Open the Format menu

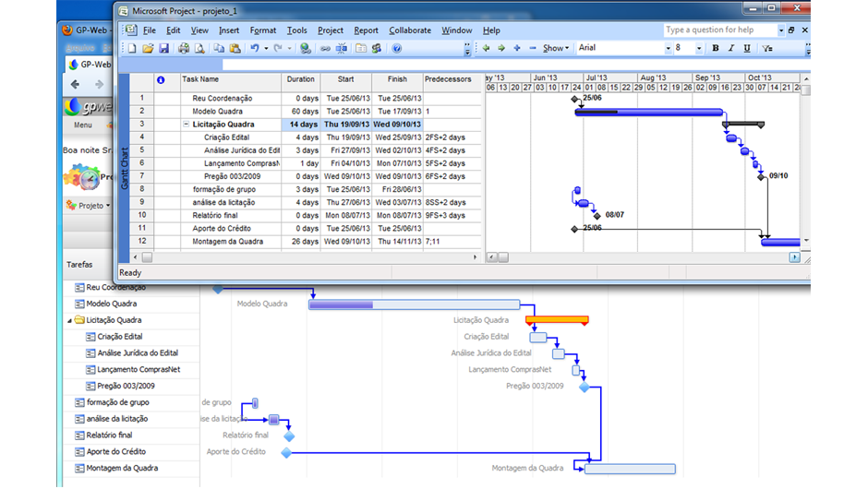coord(263,30)
